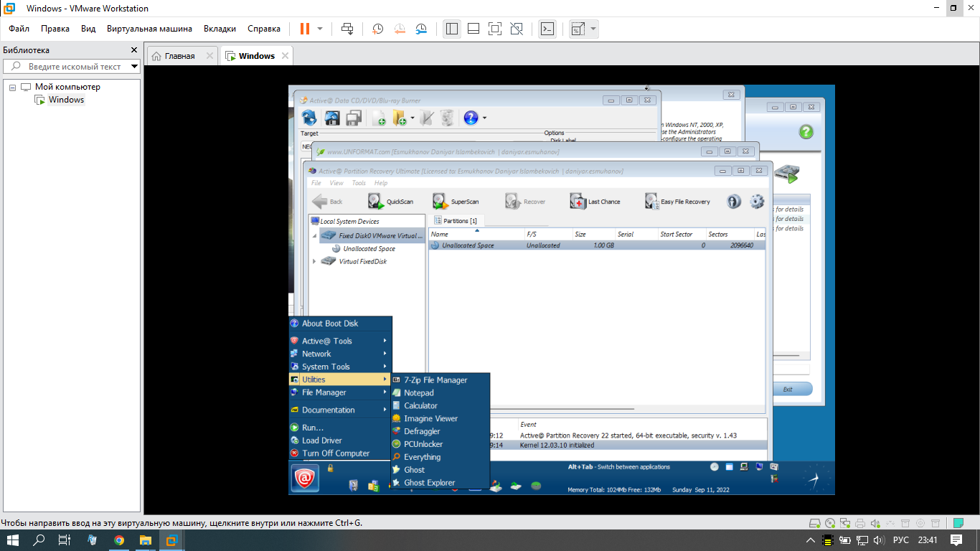Click the refresh icon in CD/DVD Burner toolbar
980x551 pixels.
coord(309,118)
